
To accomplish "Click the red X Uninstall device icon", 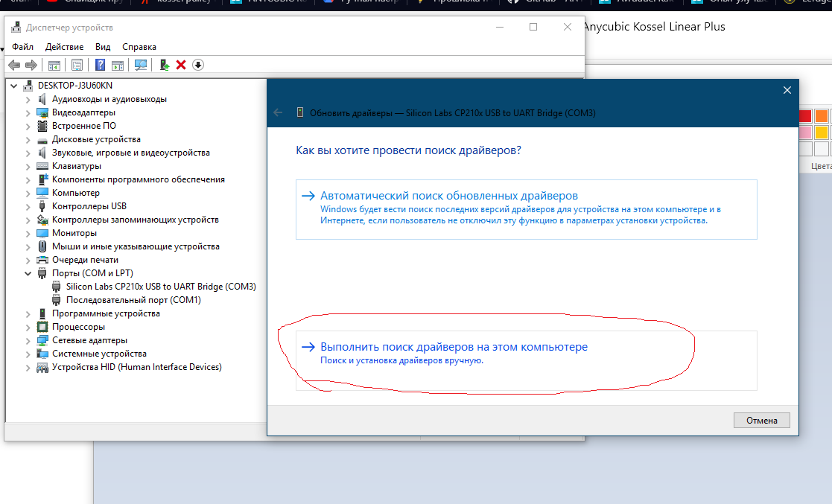I will coord(181,65).
